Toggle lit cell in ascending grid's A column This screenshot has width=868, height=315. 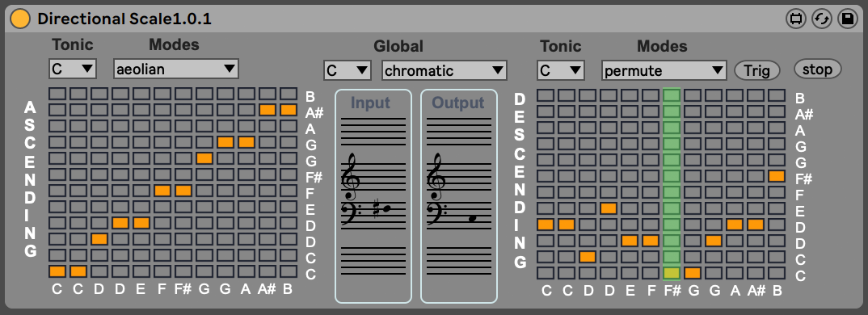246,142
